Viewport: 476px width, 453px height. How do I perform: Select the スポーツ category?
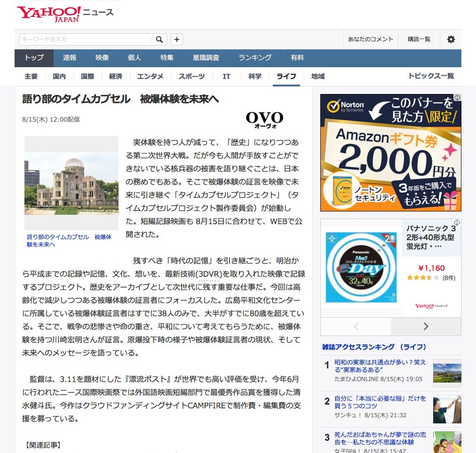(x=191, y=77)
